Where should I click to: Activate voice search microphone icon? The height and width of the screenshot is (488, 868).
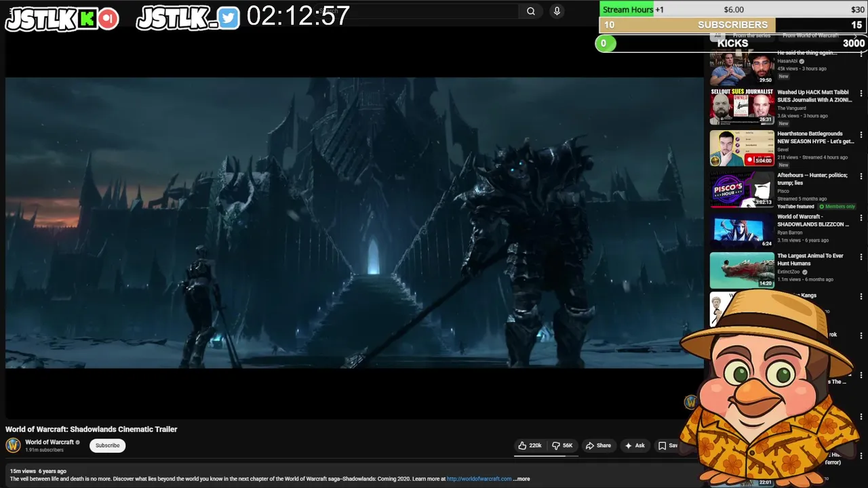click(557, 11)
